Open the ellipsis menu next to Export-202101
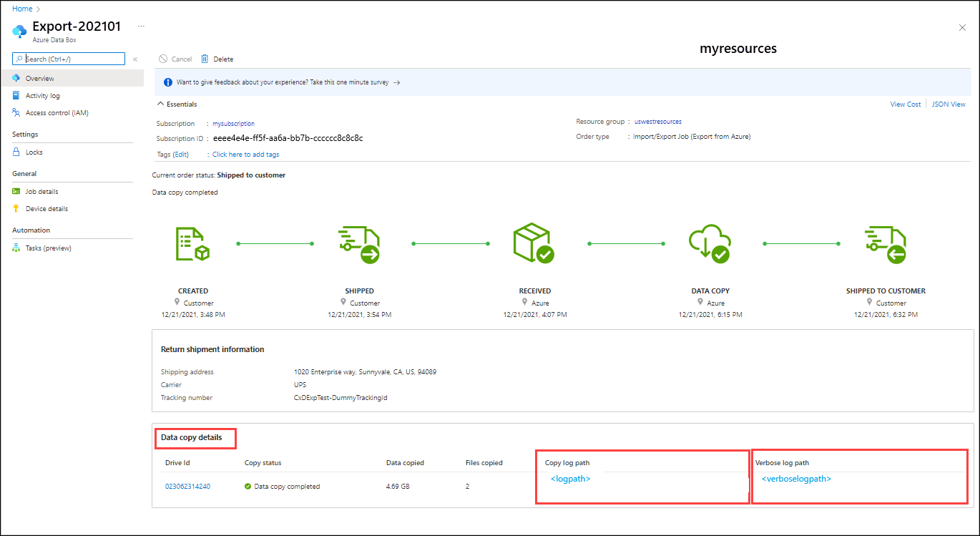980x536 pixels. (x=141, y=24)
